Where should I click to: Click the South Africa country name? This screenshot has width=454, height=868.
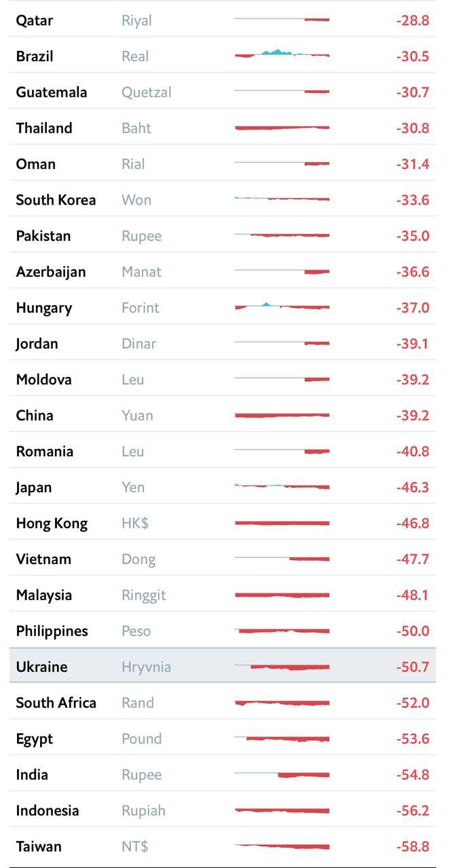point(56,703)
